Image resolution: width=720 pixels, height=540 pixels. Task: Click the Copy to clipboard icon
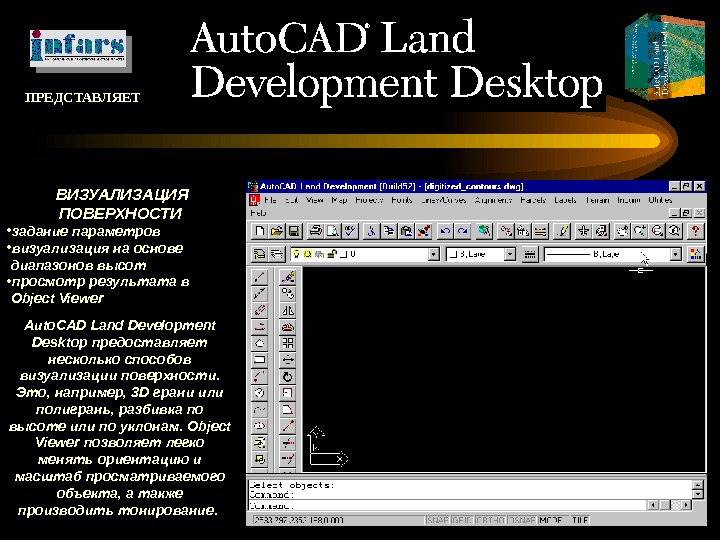point(389,231)
